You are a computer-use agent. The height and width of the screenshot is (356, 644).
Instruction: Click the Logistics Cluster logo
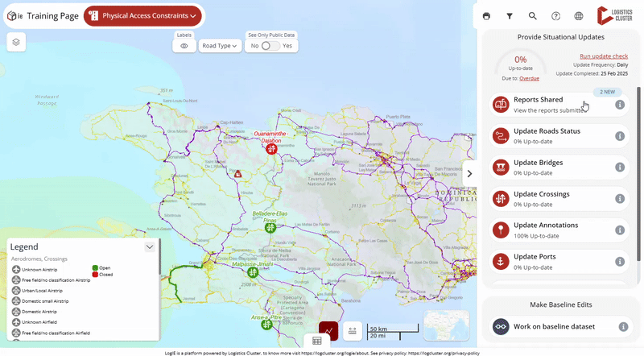(x=614, y=15)
